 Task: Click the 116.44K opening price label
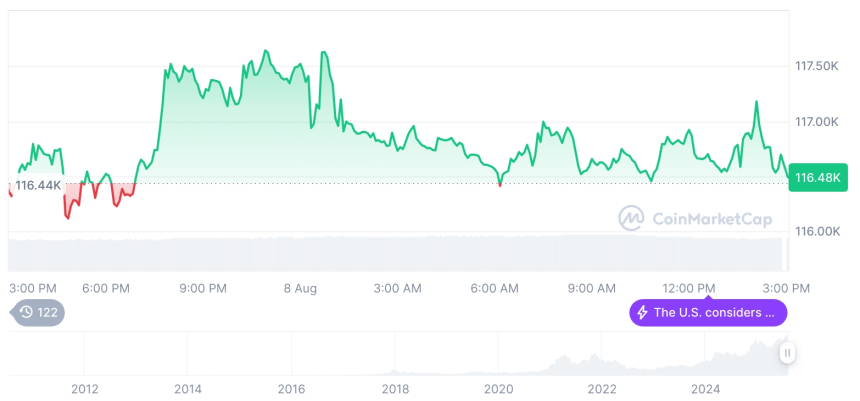(37, 185)
